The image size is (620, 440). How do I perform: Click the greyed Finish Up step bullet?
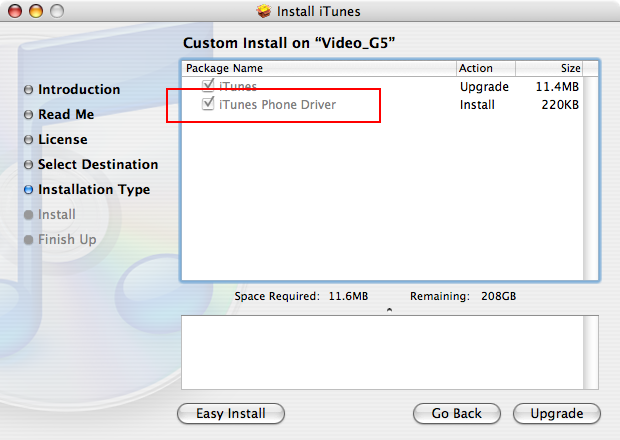tap(28, 240)
